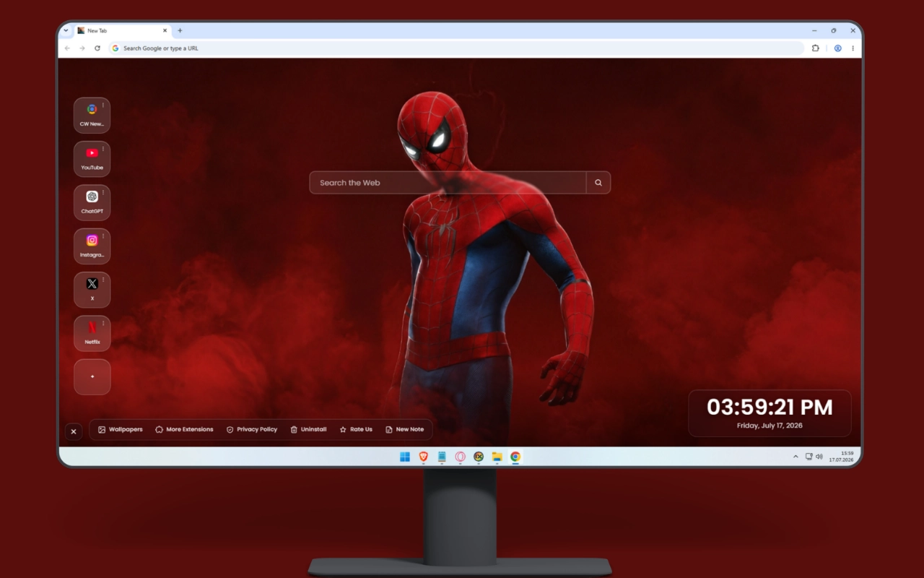Go back with browser back arrow

[67, 48]
